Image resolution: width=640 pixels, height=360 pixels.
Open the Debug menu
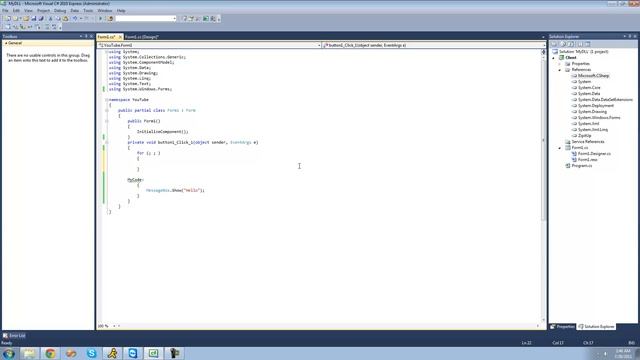click(60, 11)
